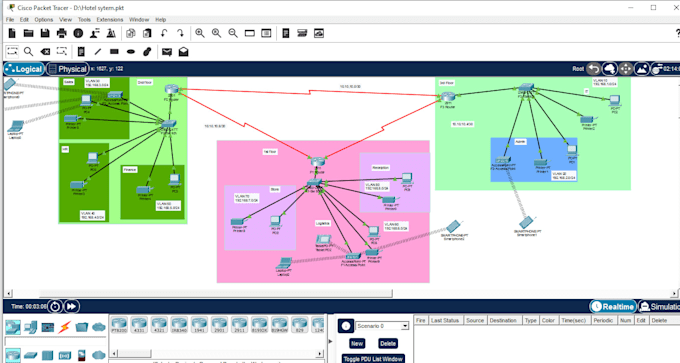This screenshot has width=680, height=363.
Task: Select the 4331 router model
Action: 139,325
